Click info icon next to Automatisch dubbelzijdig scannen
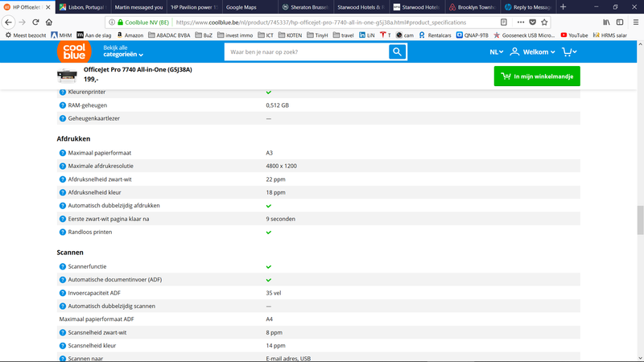 pyautogui.click(x=63, y=306)
